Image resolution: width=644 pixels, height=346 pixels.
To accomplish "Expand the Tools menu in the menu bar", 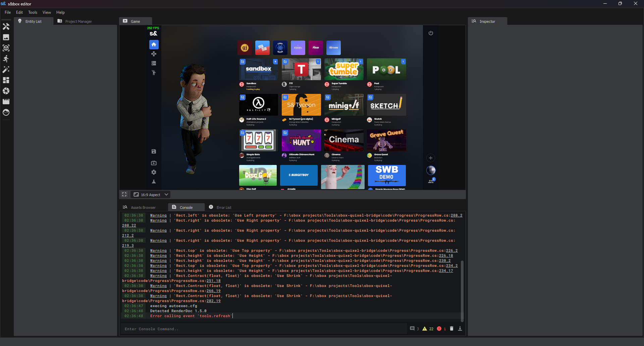I will (32, 12).
